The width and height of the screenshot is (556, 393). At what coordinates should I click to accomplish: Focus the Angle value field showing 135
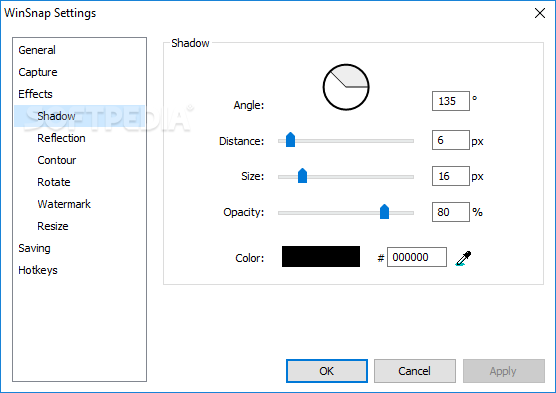point(451,101)
